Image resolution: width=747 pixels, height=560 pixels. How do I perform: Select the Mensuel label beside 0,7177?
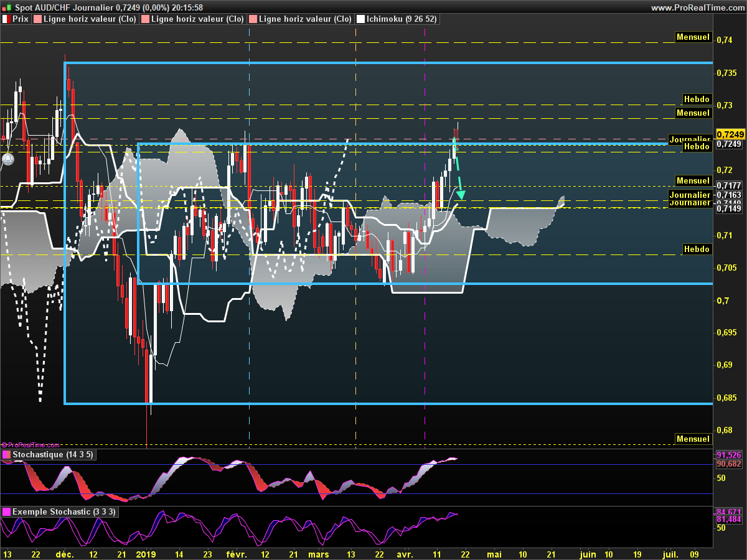click(693, 180)
